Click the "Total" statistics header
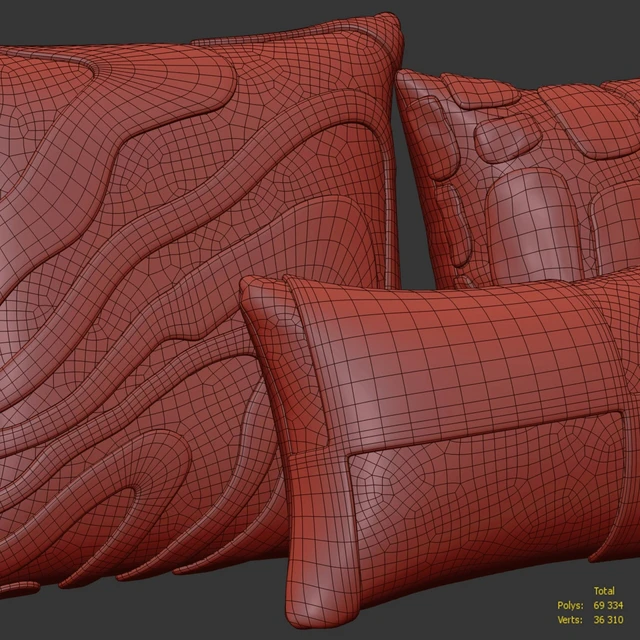 [x=604, y=591]
